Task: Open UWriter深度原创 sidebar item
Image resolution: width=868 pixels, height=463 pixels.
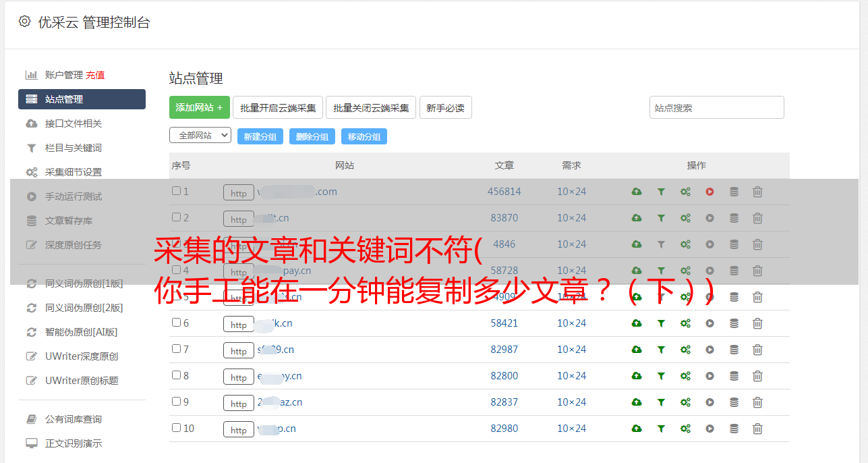Action: (x=82, y=356)
